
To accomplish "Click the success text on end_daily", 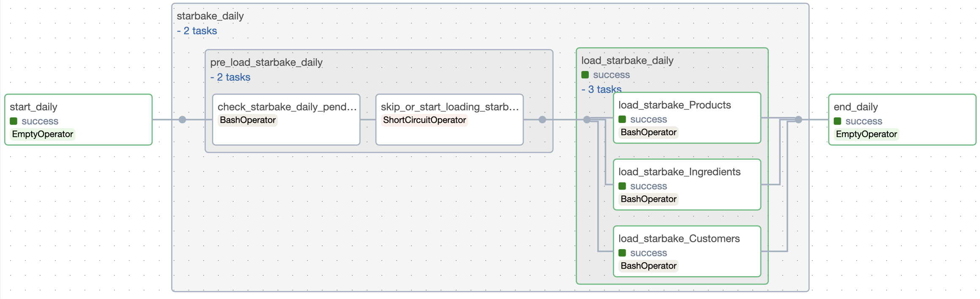I will click(x=864, y=121).
